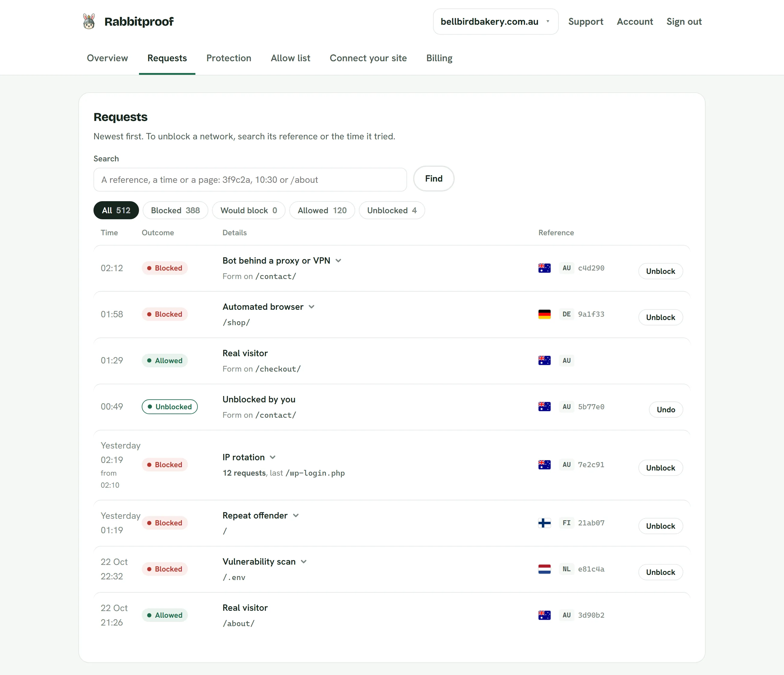Click the Australian flag for reference 7e2c91
The image size is (784, 675).
coord(544,465)
